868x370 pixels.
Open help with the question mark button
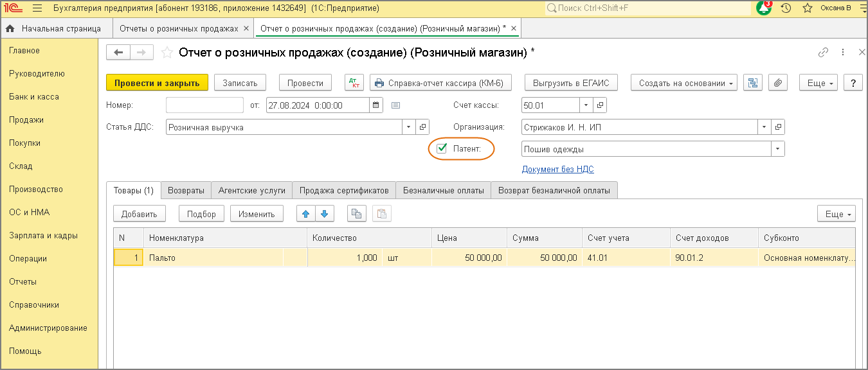tap(853, 83)
